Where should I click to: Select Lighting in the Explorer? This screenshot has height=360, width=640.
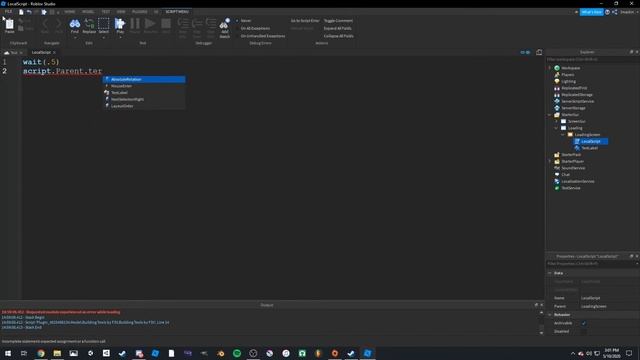click(x=568, y=81)
